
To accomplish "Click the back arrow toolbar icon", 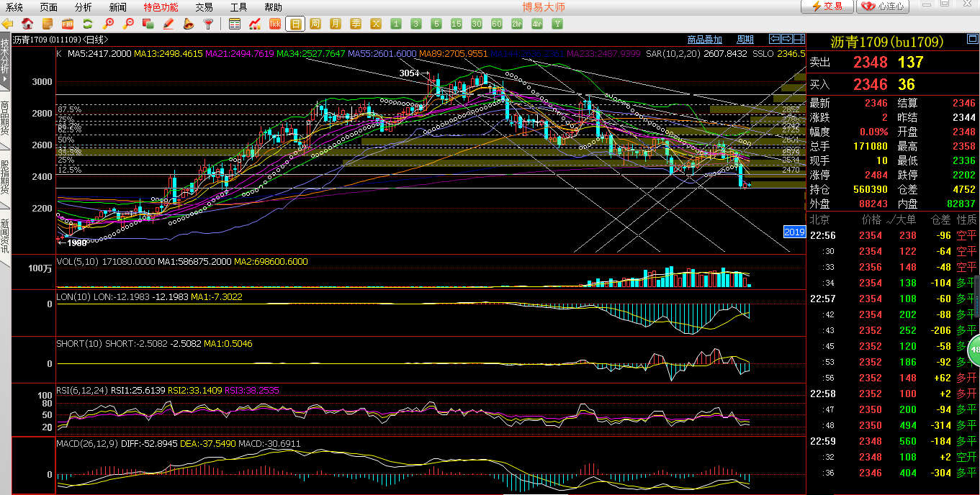I will (7, 24).
